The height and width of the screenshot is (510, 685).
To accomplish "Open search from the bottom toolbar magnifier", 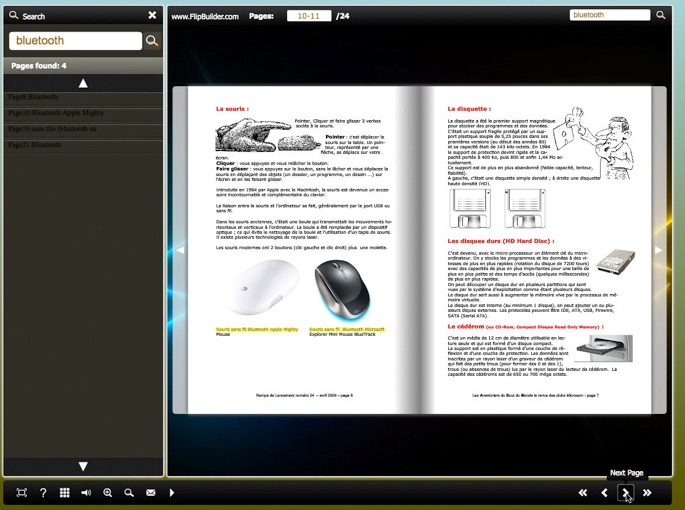I will [129, 493].
